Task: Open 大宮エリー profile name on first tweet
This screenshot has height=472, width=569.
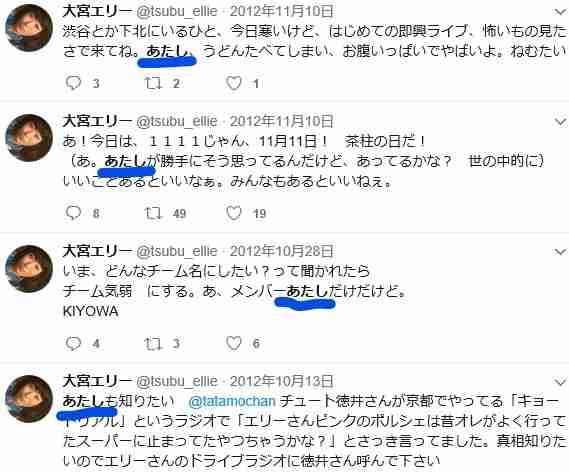Action: (97, 11)
